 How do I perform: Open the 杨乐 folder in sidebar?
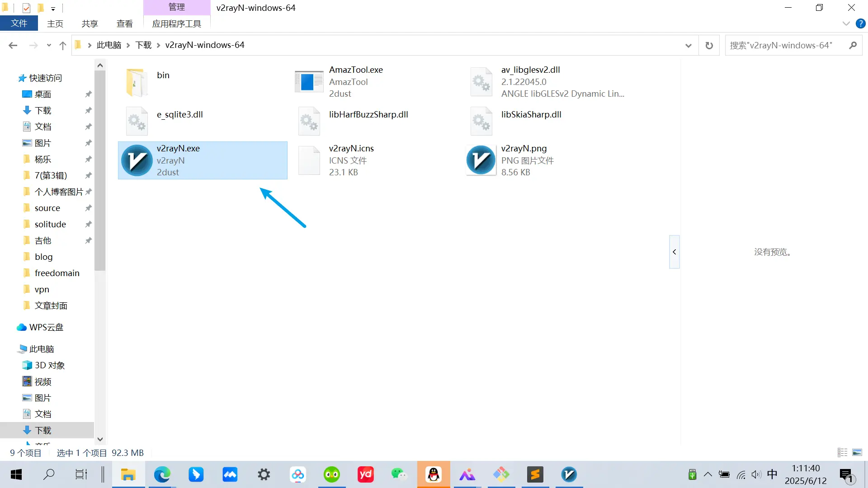pyautogui.click(x=43, y=159)
